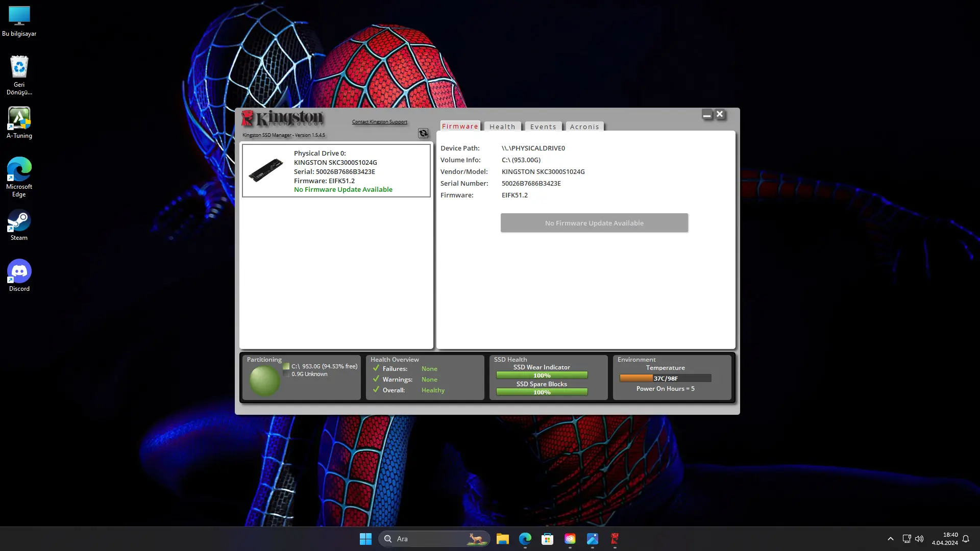Screen dimensions: 980x551
Task: Click the refresh drives icon
Action: [x=423, y=133]
